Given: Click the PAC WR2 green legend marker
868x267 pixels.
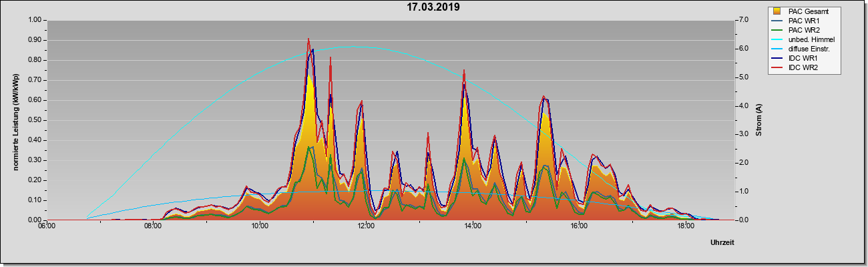Looking at the screenshot, I should coord(777,30).
